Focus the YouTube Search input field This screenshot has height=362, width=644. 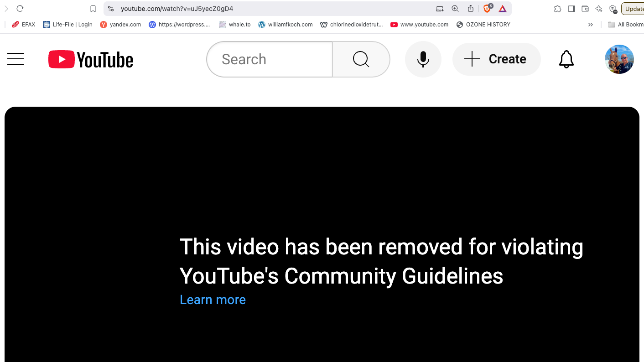[x=270, y=59]
